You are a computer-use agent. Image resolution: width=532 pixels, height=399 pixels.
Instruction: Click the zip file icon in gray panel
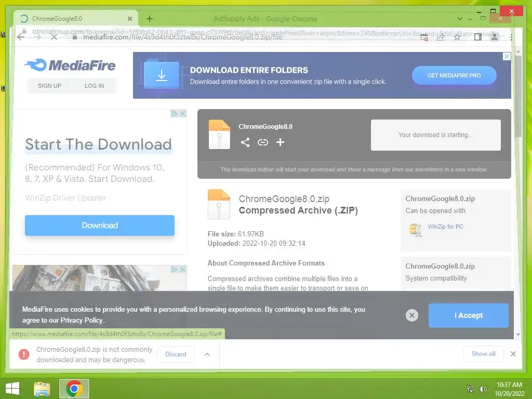pyautogui.click(x=219, y=135)
